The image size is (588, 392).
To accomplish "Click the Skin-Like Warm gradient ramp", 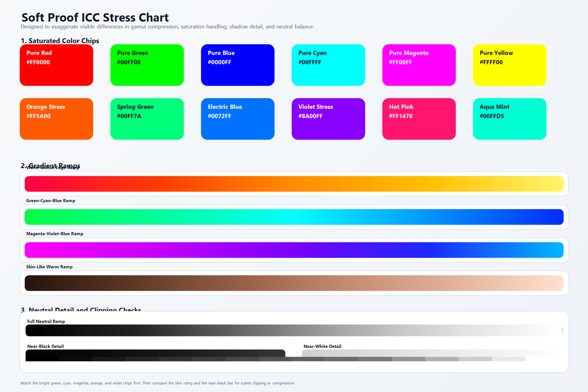I will pyautogui.click(x=294, y=283).
